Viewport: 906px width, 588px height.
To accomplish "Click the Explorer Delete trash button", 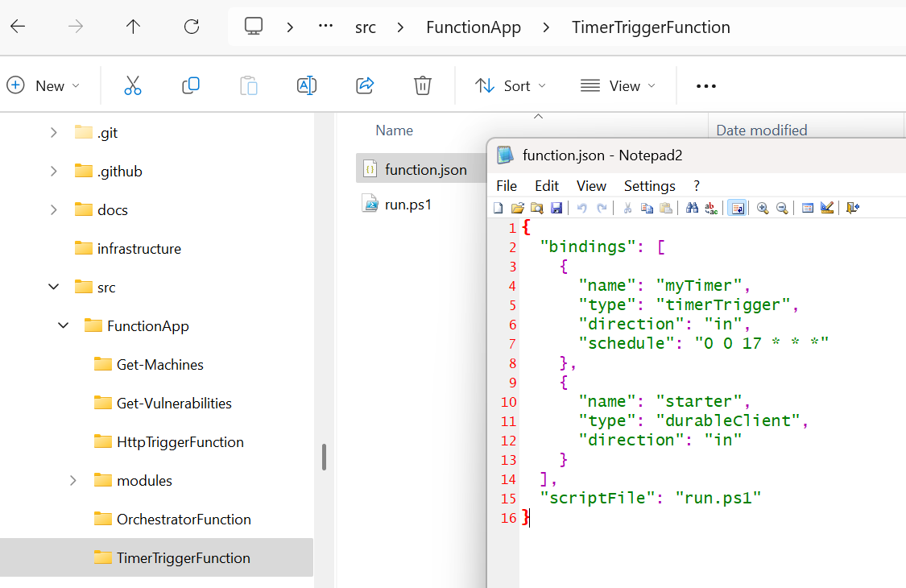I will [422, 85].
